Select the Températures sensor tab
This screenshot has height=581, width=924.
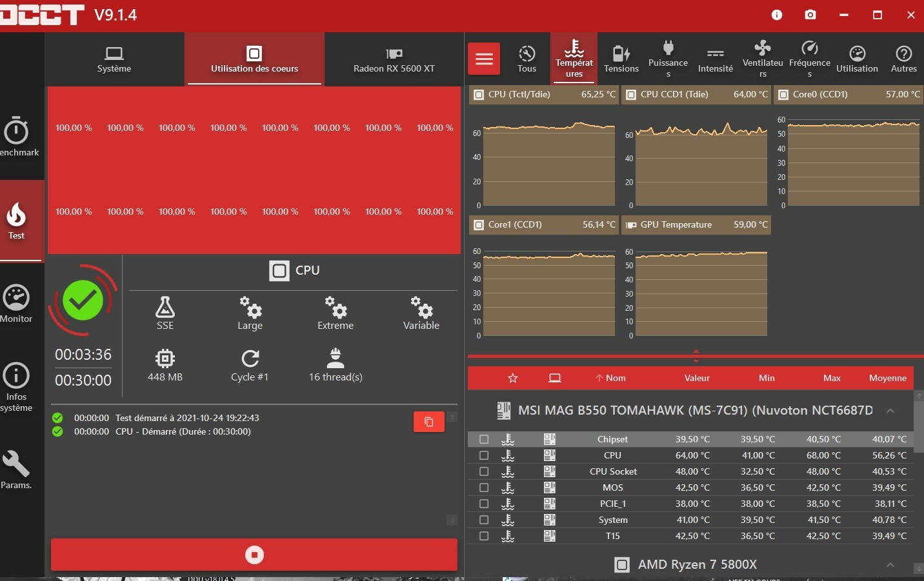[x=574, y=59]
